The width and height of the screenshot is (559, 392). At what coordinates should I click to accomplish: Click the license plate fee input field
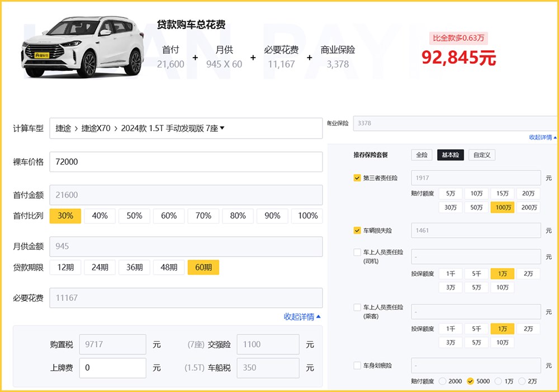(x=113, y=368)
